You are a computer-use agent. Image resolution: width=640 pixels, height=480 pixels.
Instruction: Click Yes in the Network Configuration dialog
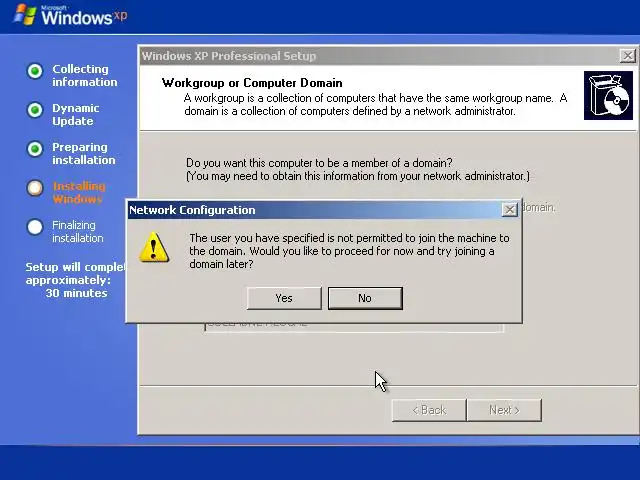click(284, 298)
